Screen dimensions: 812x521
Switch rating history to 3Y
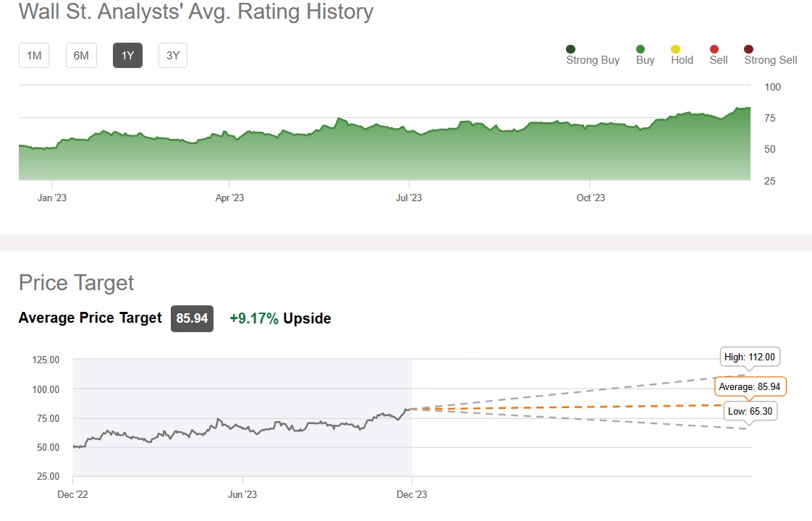[173, 56]
